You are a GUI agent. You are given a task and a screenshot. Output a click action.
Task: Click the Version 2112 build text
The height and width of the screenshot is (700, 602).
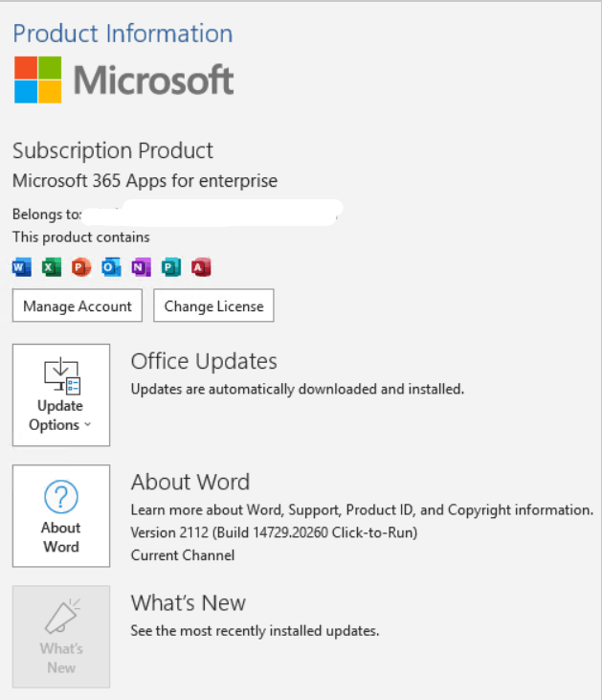coord(274,532)
